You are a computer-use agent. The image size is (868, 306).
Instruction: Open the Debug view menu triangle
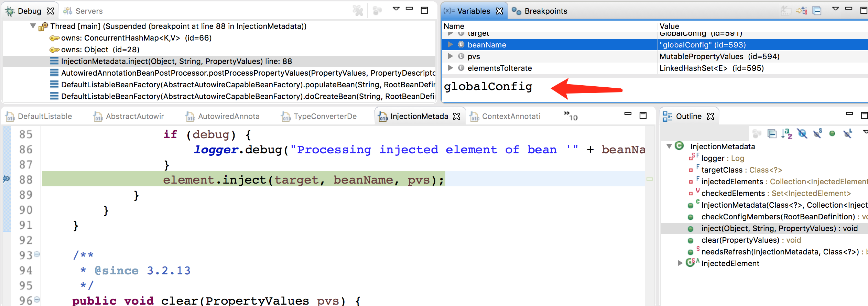[396, 9]
